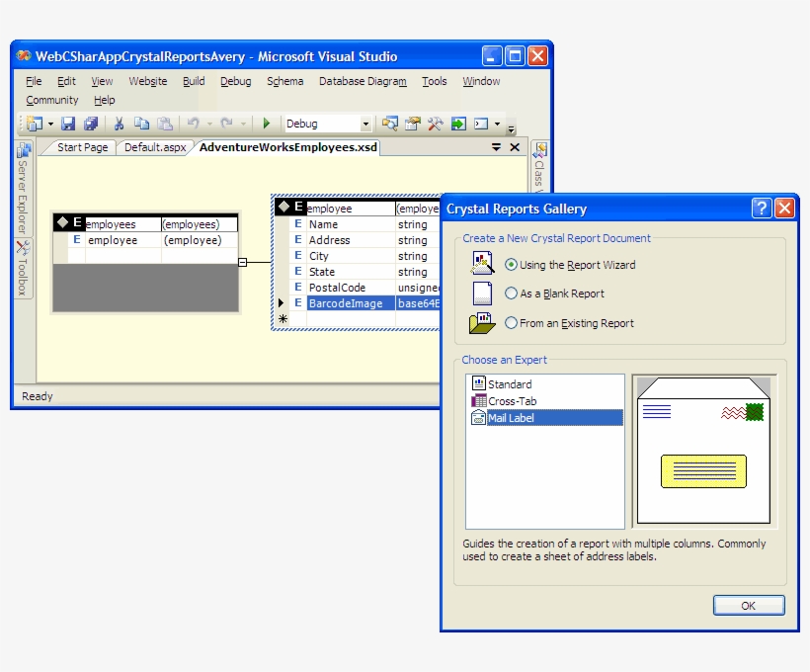
Task: Open the Class View side tab
Action: pyautogui.click(x=539, y=168)
